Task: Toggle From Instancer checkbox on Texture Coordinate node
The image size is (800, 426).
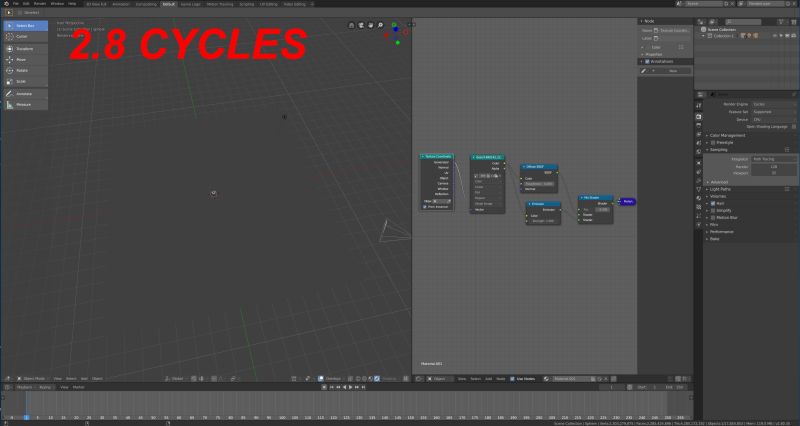Action: [424, 207]
